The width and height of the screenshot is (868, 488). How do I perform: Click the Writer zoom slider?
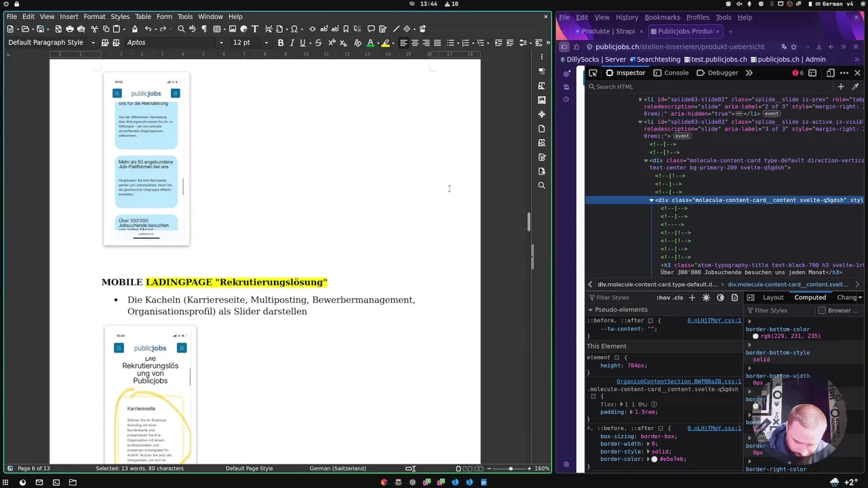(511, 468)
